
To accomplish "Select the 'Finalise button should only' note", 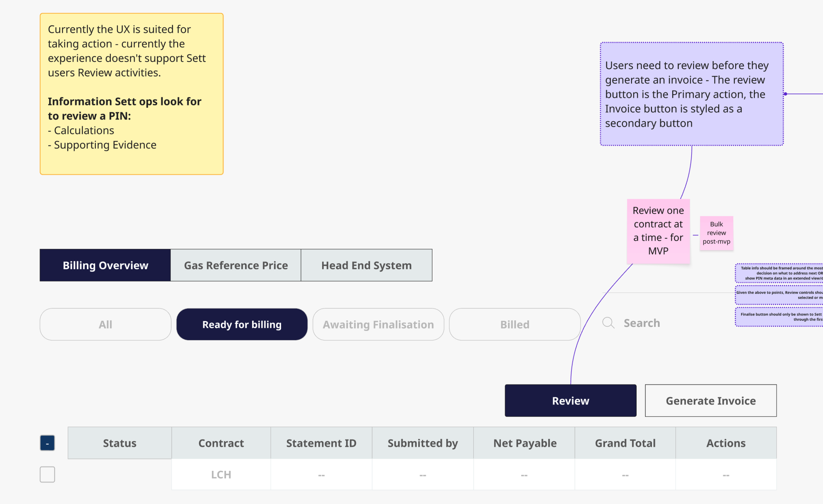I will pos(779,317).
